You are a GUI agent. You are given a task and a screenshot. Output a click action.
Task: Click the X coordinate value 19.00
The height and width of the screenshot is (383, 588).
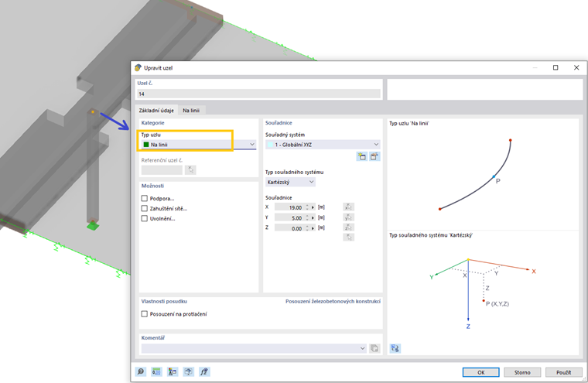[x=295, y=207]
